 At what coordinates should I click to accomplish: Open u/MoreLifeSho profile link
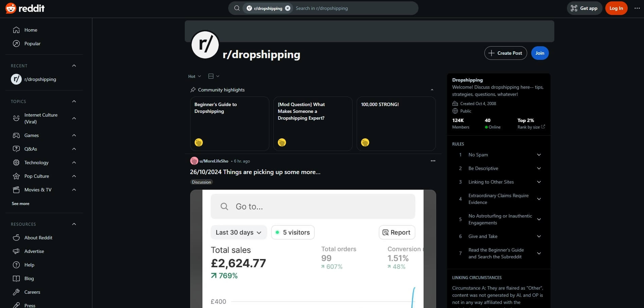(214, 161)
